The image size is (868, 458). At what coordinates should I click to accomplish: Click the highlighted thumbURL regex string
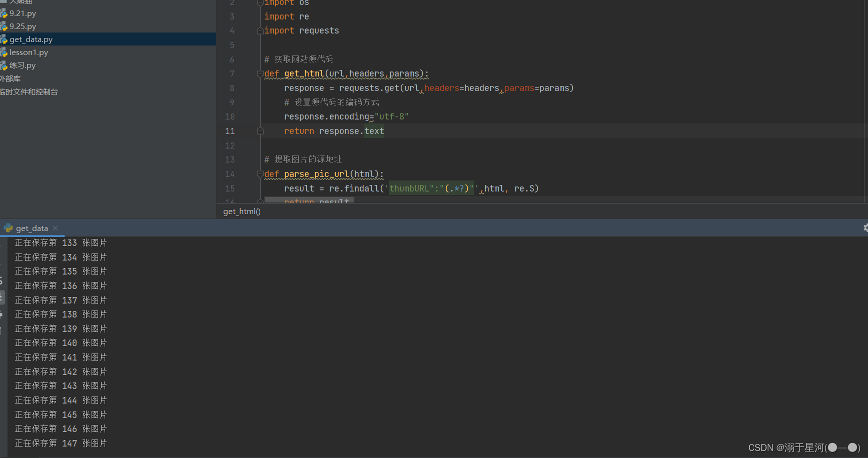pos(430,188)
